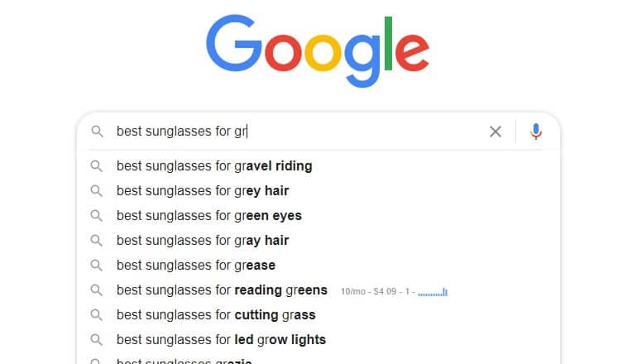Click the magnifier icon beside 'cutting grass'

tap(96, 315)
